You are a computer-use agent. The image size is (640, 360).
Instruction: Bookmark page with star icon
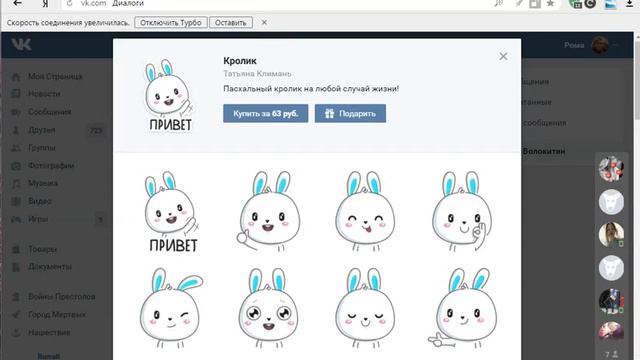coord(550,3)
